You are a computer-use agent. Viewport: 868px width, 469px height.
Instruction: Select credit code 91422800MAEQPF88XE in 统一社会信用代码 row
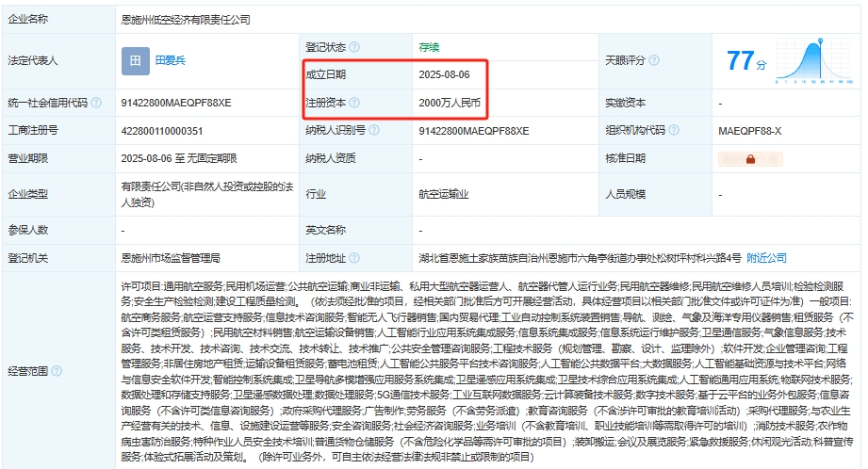click(176, 103)
